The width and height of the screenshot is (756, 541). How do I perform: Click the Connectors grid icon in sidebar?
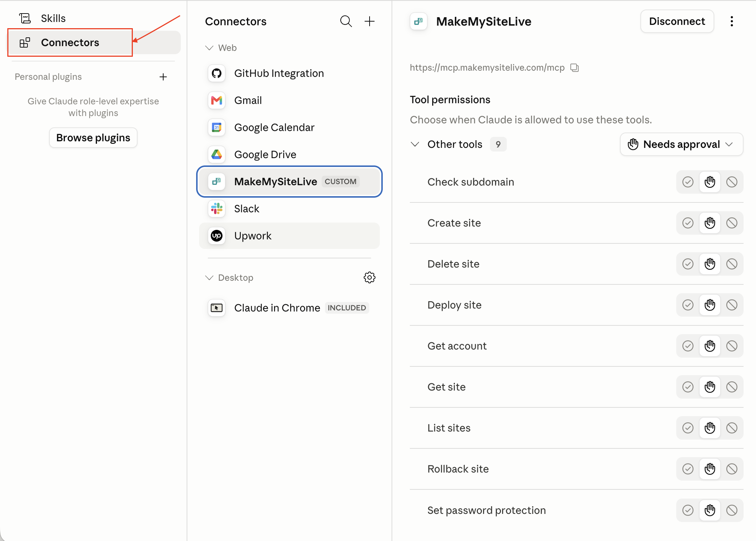click(25, 42)
